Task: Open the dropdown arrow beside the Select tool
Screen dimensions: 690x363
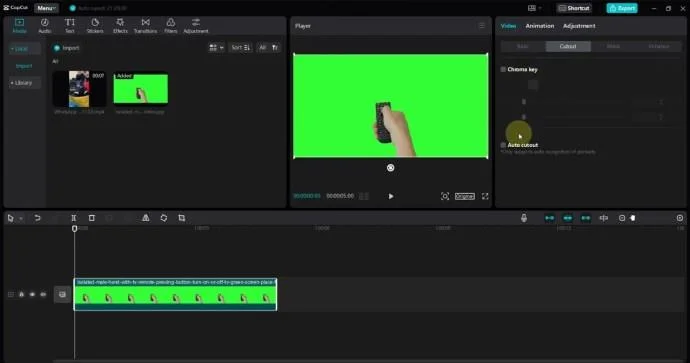Action: click(20, 218)
